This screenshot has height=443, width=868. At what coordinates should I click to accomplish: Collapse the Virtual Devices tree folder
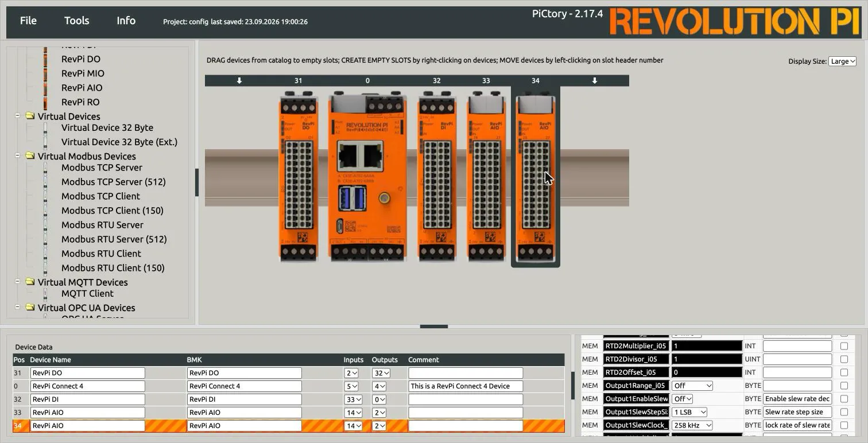click(x=17, y=115)
